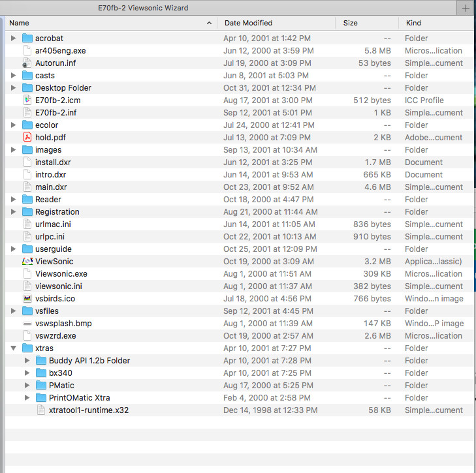
Task: Select the E70fb-2.icm color profile icon
Action: 27,100
